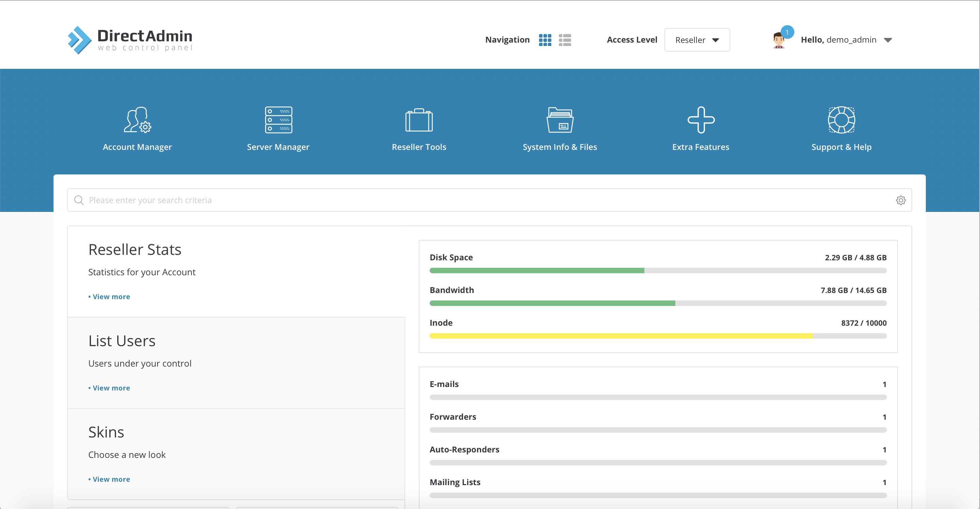980x509 pixels.
Task: Click the DirectAdmin logo
Action: click(130, 40)
